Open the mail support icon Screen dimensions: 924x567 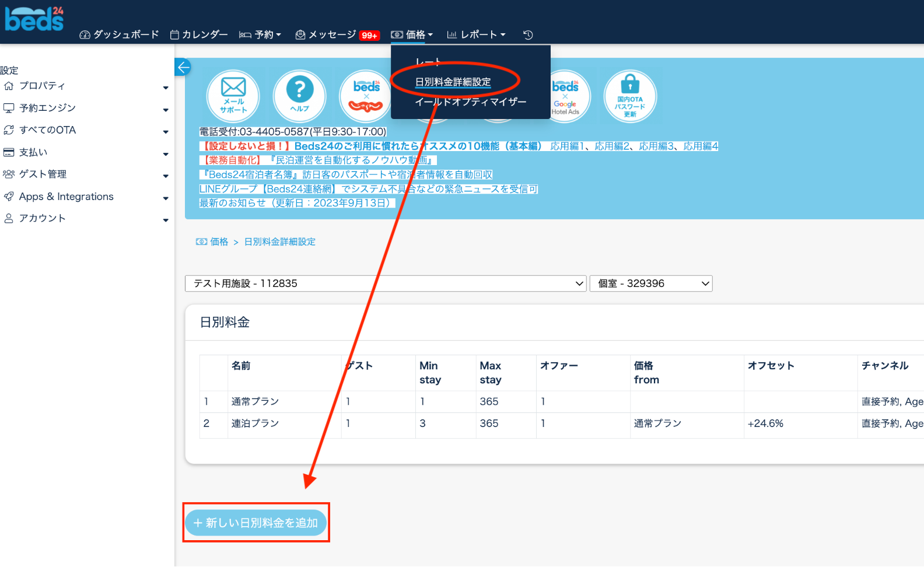click(x=233, y=96)
